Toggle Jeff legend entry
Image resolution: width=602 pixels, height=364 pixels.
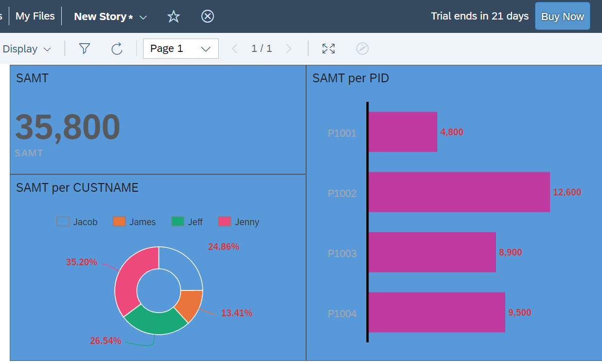coord(187,222)
